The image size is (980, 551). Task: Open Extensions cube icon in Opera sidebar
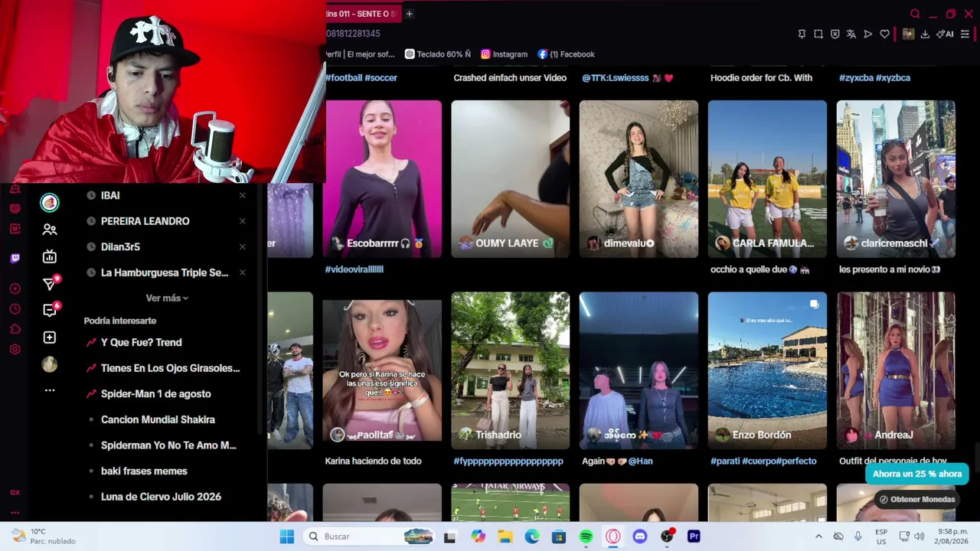pos(15,329)
